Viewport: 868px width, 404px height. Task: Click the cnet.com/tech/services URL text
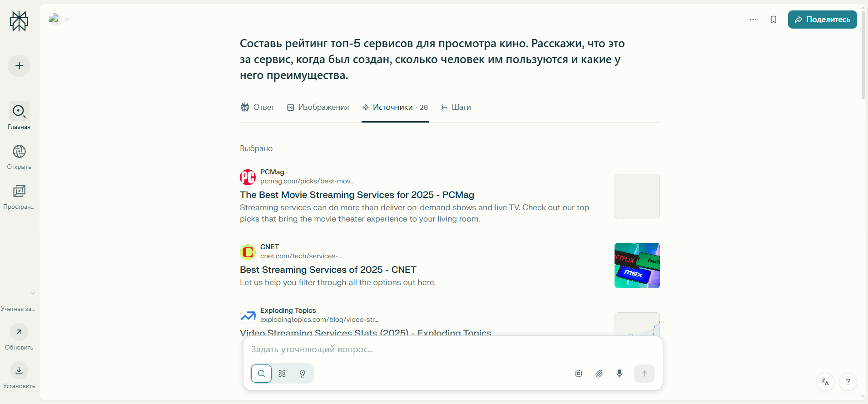[x=301, y=256]
